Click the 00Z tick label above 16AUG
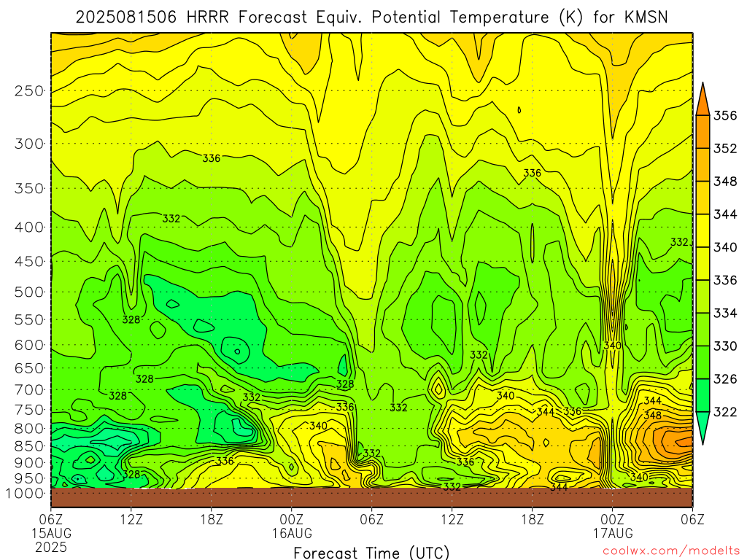 click(x=292, y=519)
